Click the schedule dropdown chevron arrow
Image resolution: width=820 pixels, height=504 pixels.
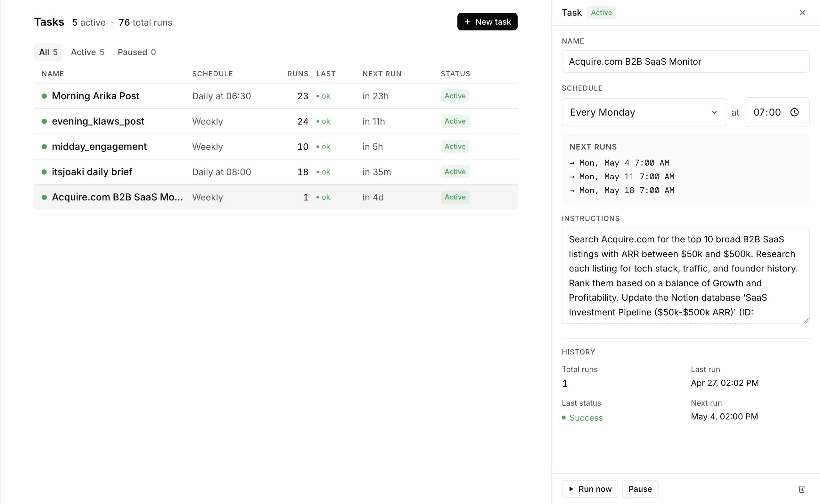coord(714,112)
